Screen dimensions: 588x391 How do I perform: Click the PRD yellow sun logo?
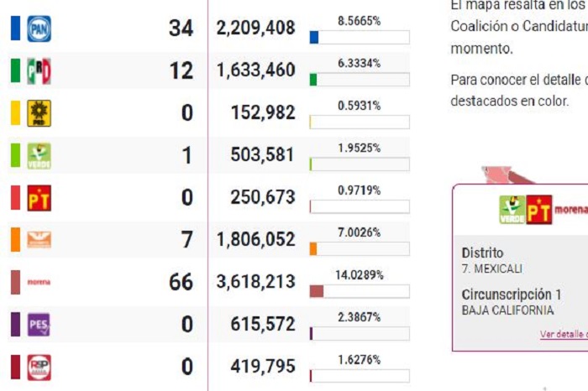tap(39, 112)
